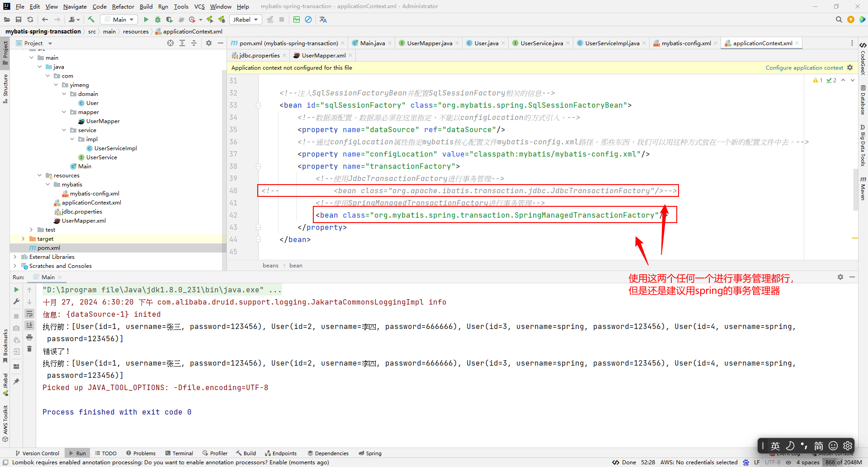This screenshot has height=467, width=868.
Task: Open the VCS menu
Action: 199,6
